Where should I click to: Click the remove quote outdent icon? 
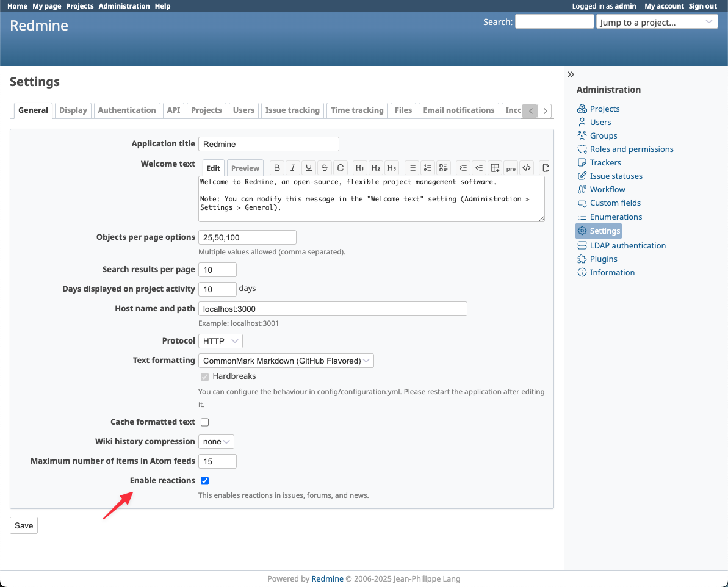pos(479,168)
